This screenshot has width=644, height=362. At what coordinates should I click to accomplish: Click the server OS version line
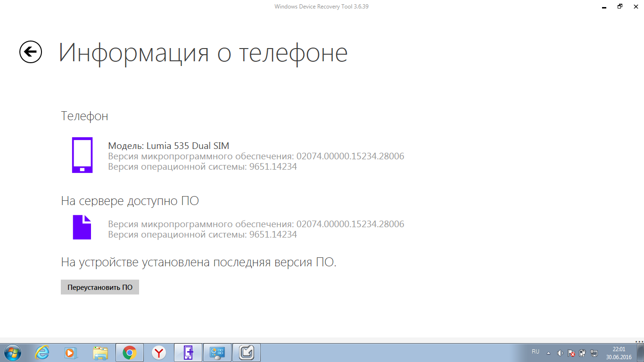click(x=203, y=234)
